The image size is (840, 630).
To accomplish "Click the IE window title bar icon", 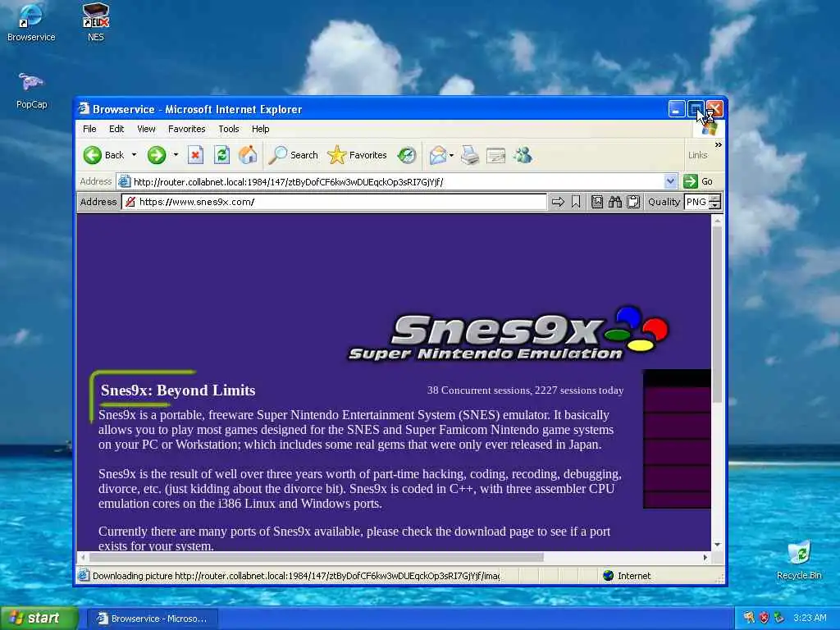I will click(84, 109).
